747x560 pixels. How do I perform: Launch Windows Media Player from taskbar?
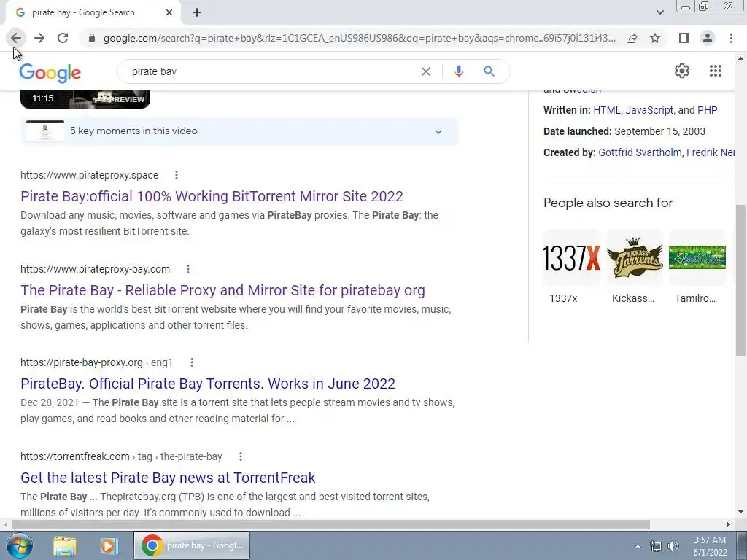tap(109, 545)
